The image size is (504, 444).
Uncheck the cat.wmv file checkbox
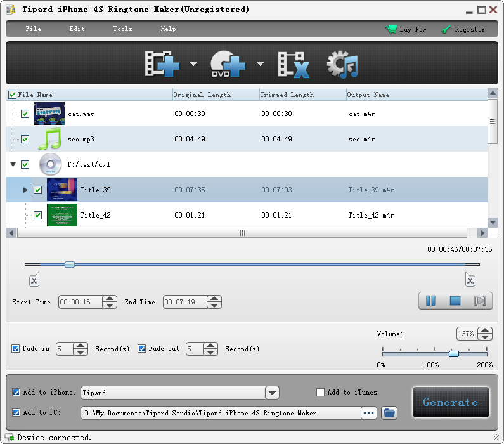coord(25,114)
